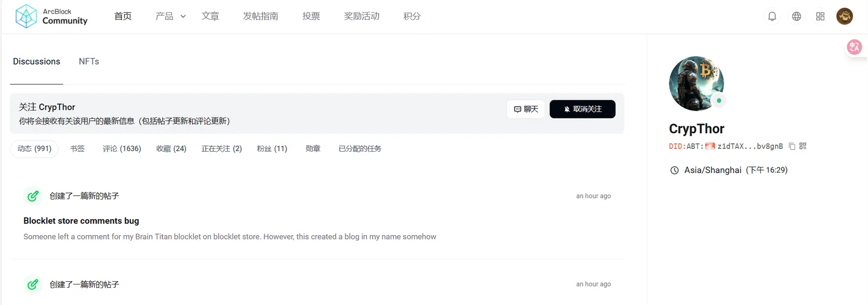Go to 首页 in the navigation
The width and height of the screenshot is (868, 305).
123,16
